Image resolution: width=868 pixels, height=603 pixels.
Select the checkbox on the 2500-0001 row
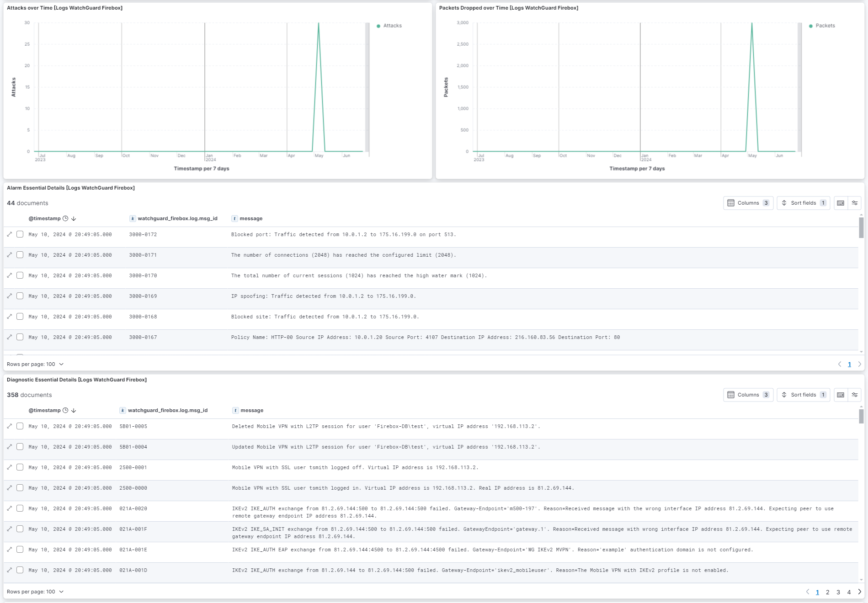click(x=19, y=467)
